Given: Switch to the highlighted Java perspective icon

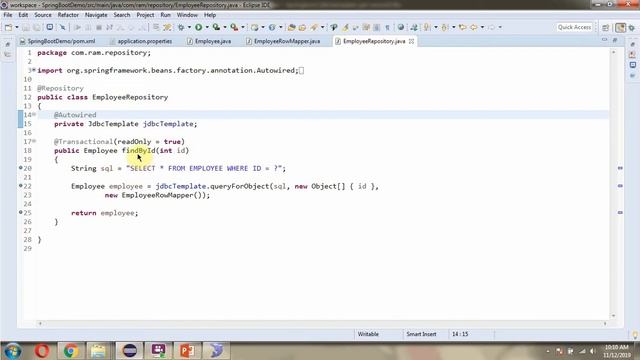Looking at the screenshot, I should point(620,27).
